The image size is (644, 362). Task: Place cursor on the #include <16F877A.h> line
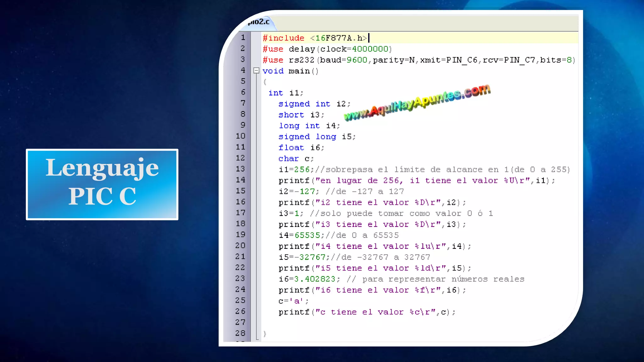tap(314, 38)
